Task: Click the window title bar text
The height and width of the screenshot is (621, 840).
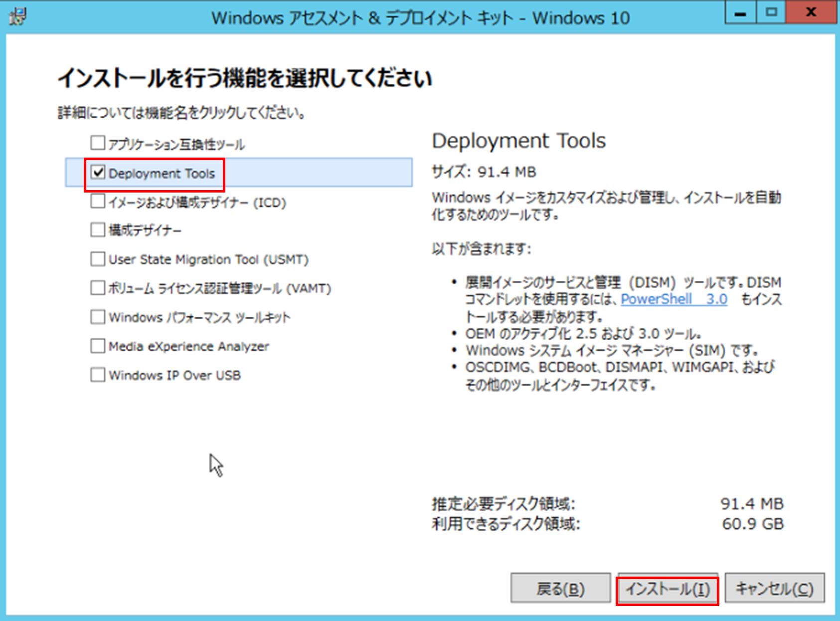Action: pos(421,18)
